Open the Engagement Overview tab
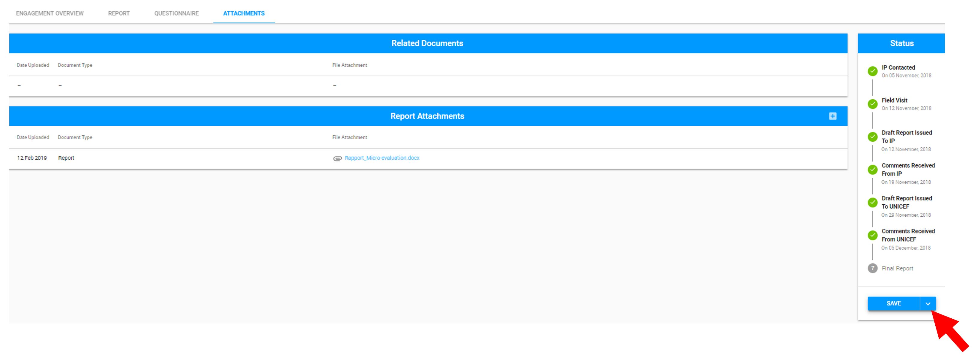 (x=49, y=13)
